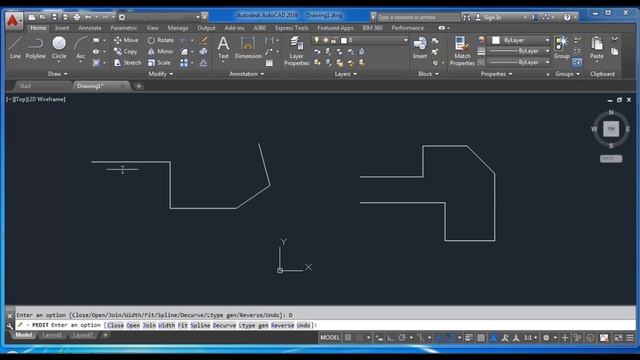Screen dimensions: 640x360
Task: Open the Insert ribbon tab
Action: tap(62, 28)
